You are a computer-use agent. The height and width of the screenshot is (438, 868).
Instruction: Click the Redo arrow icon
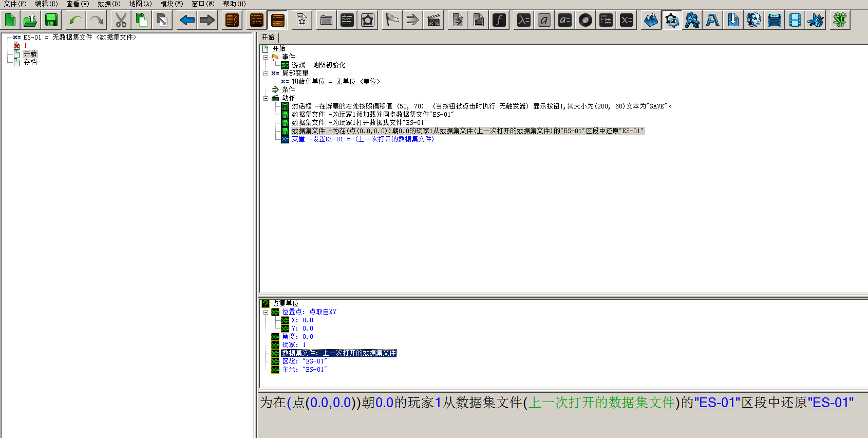[97, 20]
